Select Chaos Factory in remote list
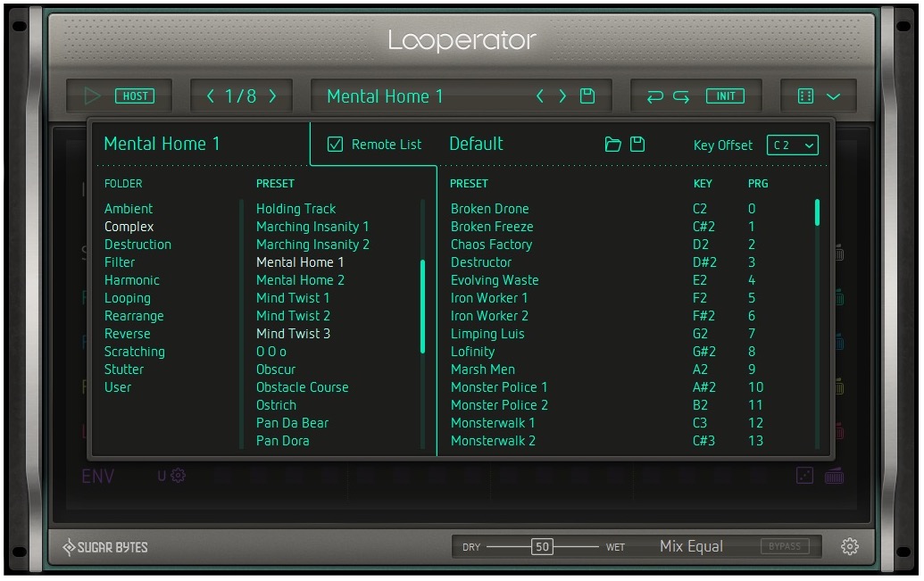 coord(492,245)
